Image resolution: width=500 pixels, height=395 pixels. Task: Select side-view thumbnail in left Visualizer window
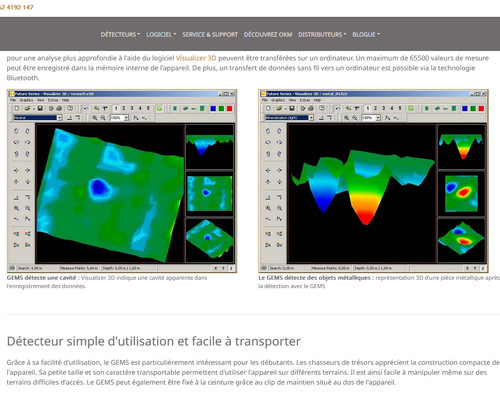coord(210,147)
